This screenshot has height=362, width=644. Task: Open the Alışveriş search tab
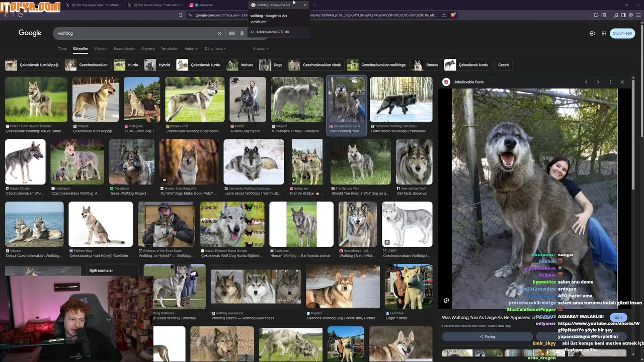(148, 49)
